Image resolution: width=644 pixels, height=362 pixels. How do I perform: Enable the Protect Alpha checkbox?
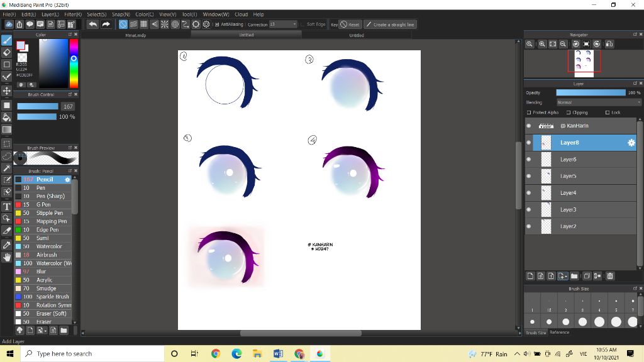click(530, 112)
